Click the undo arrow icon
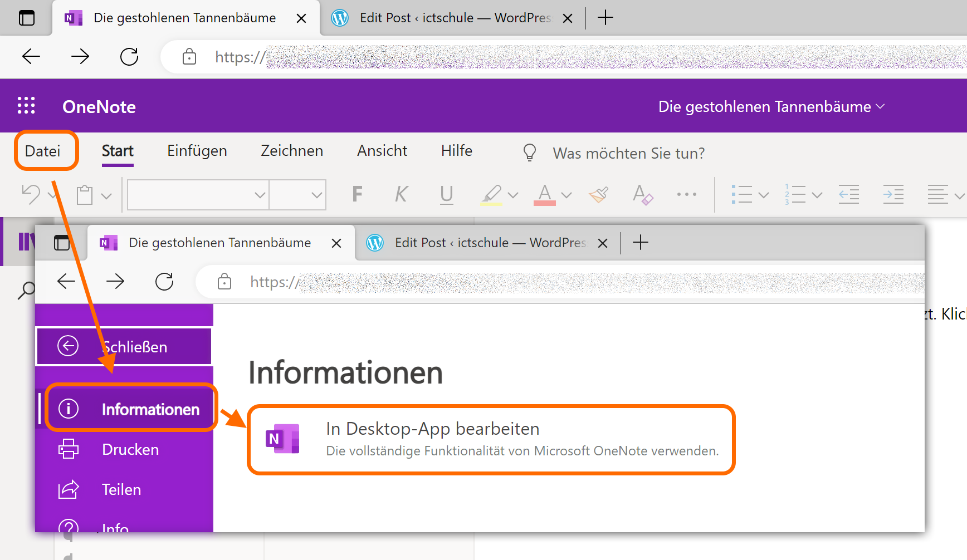Screen dimensions: 967x560 [31, 194]
